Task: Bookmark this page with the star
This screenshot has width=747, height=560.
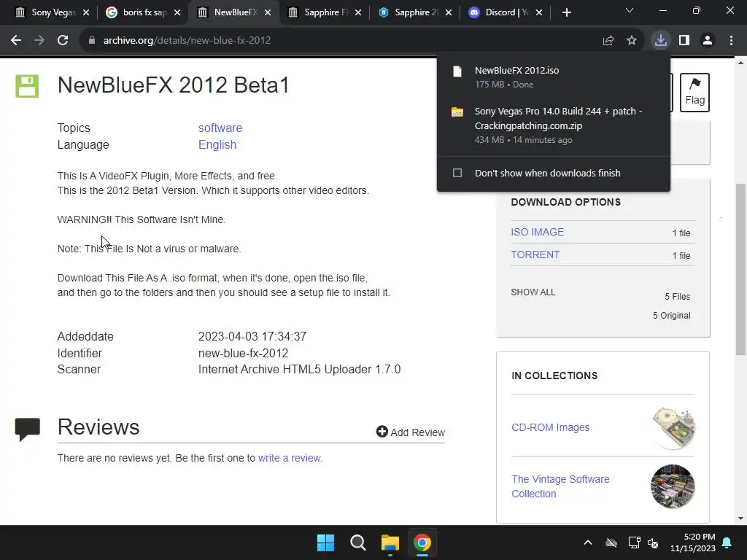Action: [632, 41]
